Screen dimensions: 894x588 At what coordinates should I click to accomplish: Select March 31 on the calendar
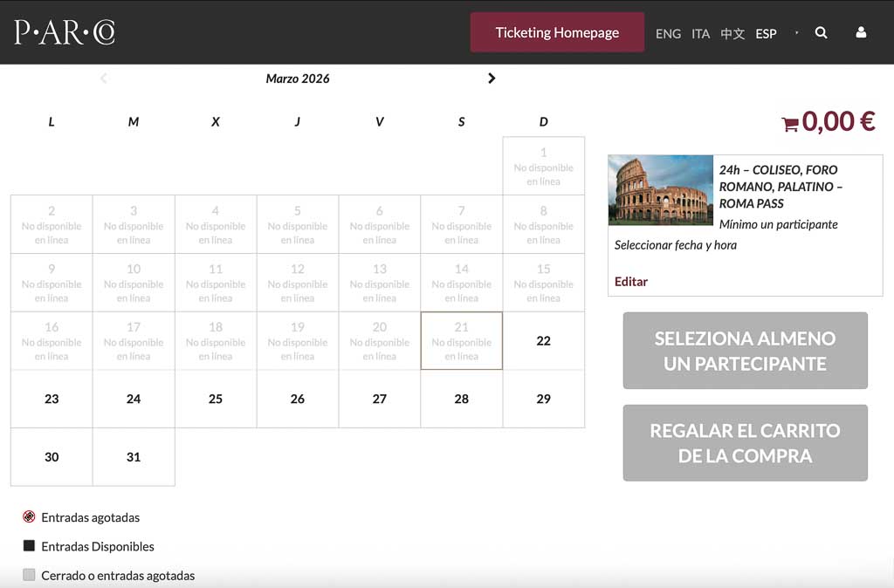click(x=134, y=457)
